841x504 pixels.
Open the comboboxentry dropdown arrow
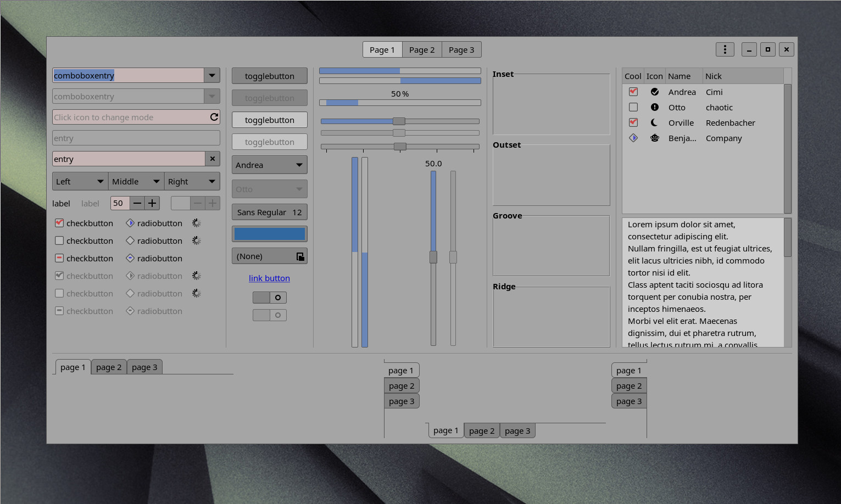click(212, 75)
